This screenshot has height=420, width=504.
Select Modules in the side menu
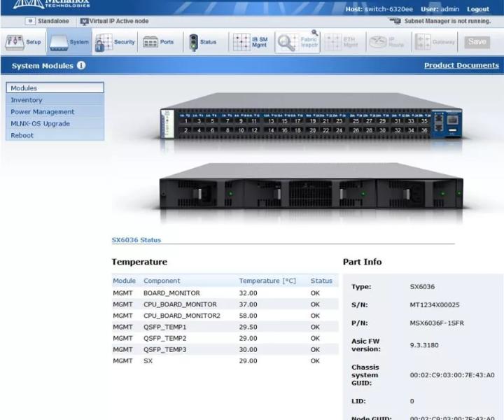click(55, 87)
